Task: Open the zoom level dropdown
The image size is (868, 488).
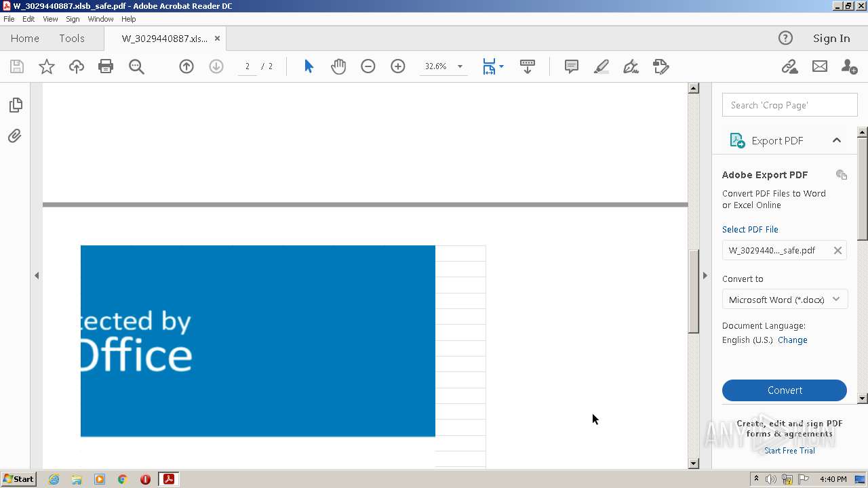Action: pyautogui.click(x=460, y=66)
